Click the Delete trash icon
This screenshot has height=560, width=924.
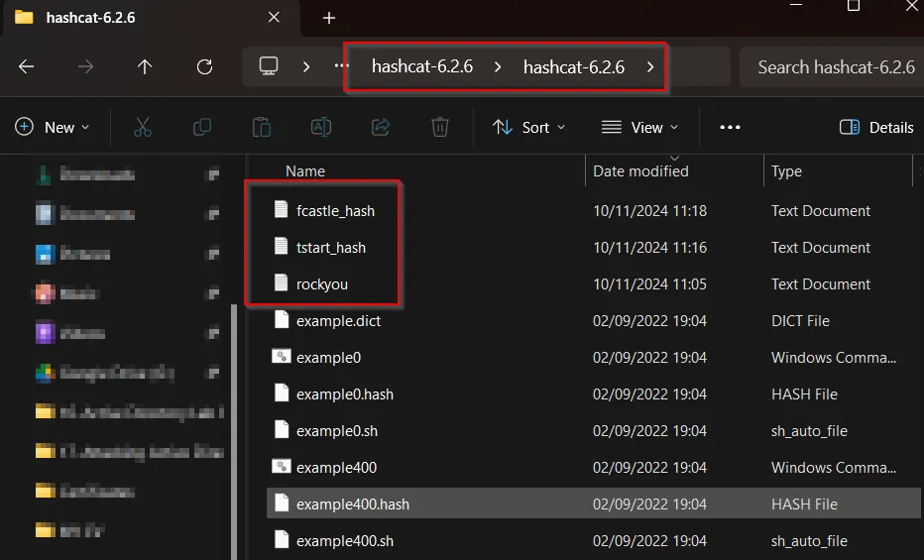tap(440, 127)
